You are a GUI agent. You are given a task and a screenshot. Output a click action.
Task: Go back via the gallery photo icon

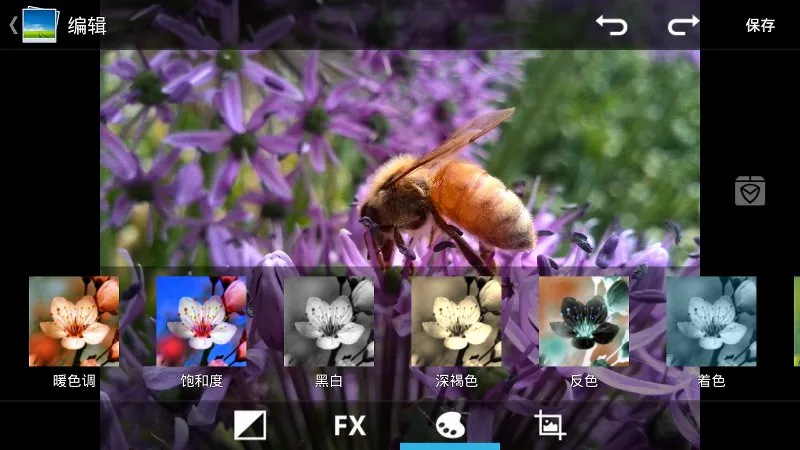[40, 24]
